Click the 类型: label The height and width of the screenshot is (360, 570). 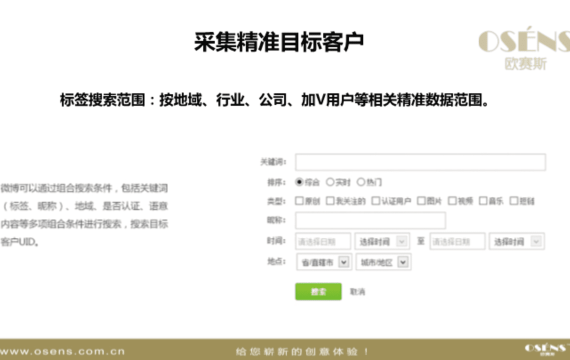pyautogui.click(x=277, y=201)
